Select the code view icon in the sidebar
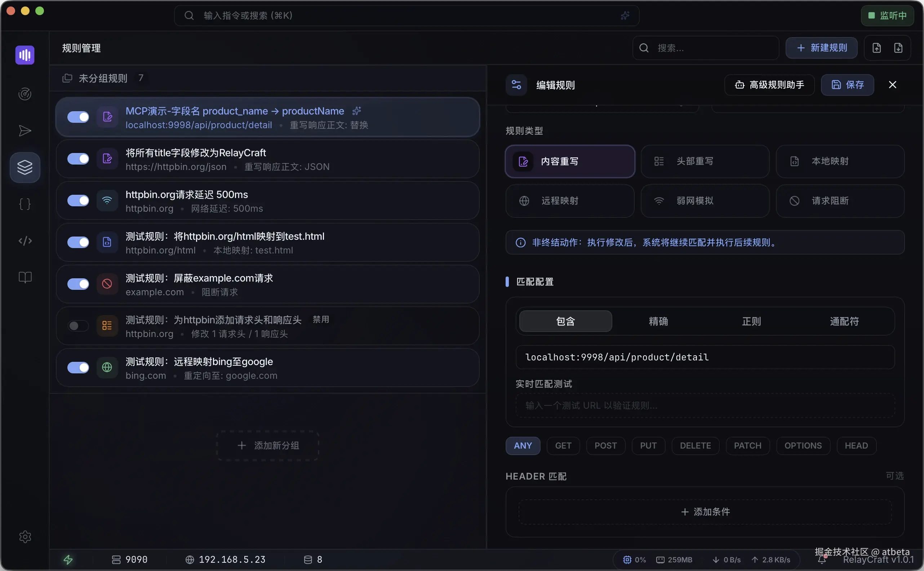Screen dimensions: 924x571 click(25, 240)
